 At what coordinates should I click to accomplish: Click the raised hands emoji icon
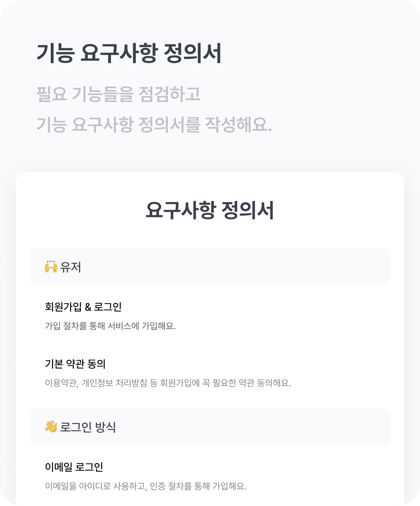click(x=51, y=267)
